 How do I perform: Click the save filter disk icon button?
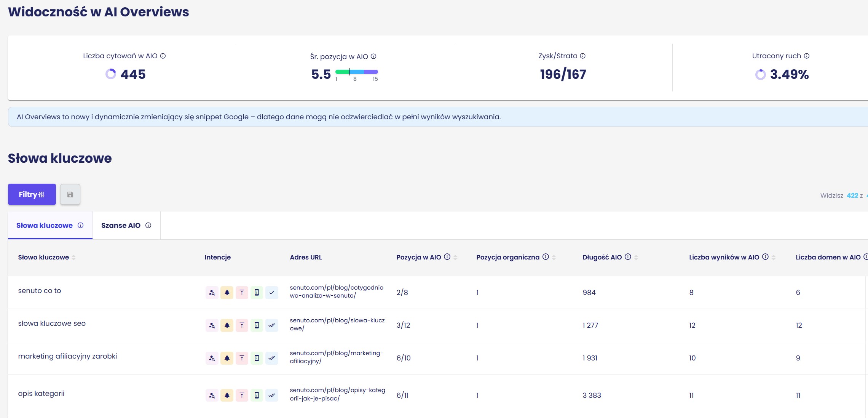point(70,195)
